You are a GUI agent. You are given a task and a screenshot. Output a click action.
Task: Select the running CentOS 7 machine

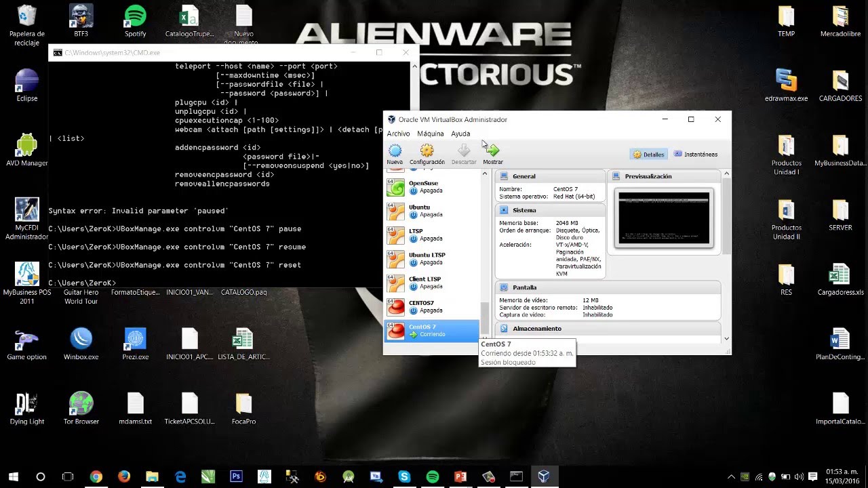coord(433,331)
